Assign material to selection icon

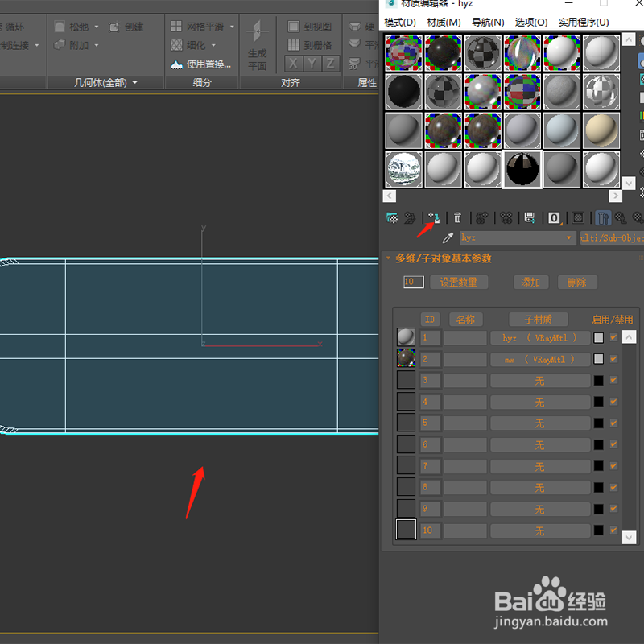click(x=434, y=217)
